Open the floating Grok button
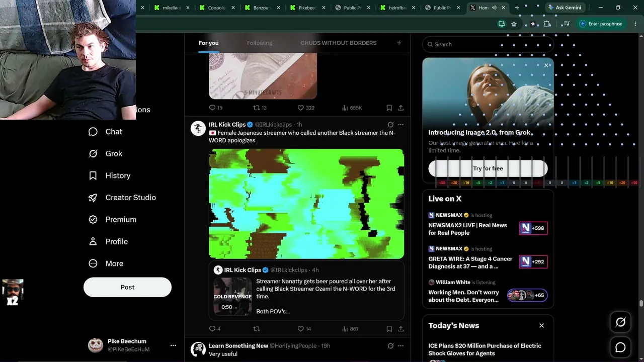Image resolution: width=644 pixels, height=362 pixels. 620,322
